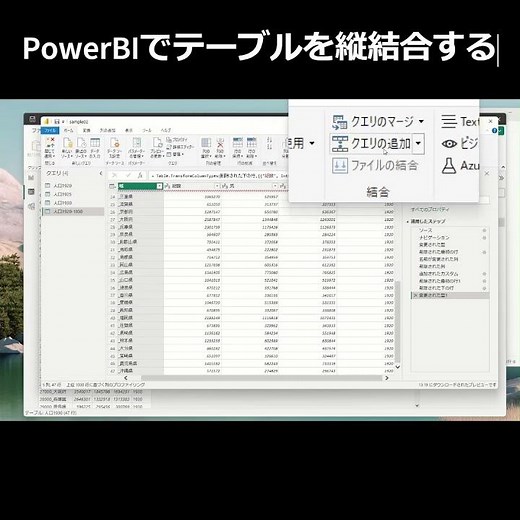520x520 pixels.
Task: Click the fx icon in the formula bar
Action: tap(140, 175)
